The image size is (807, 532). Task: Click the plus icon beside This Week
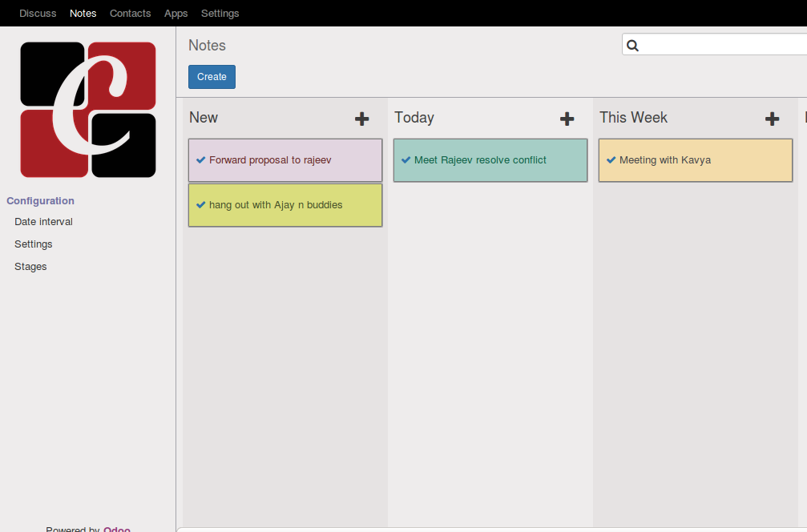click(x=773, y=119)
